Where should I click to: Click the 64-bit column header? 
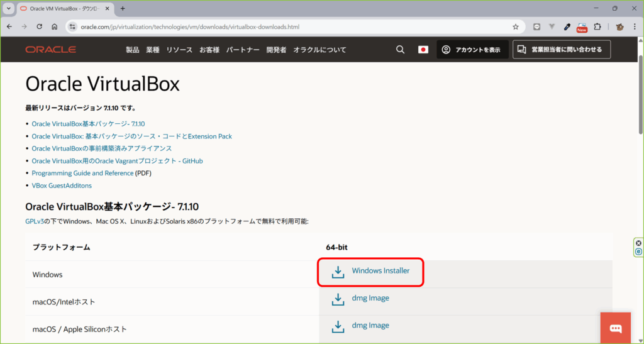click(337, 248)
